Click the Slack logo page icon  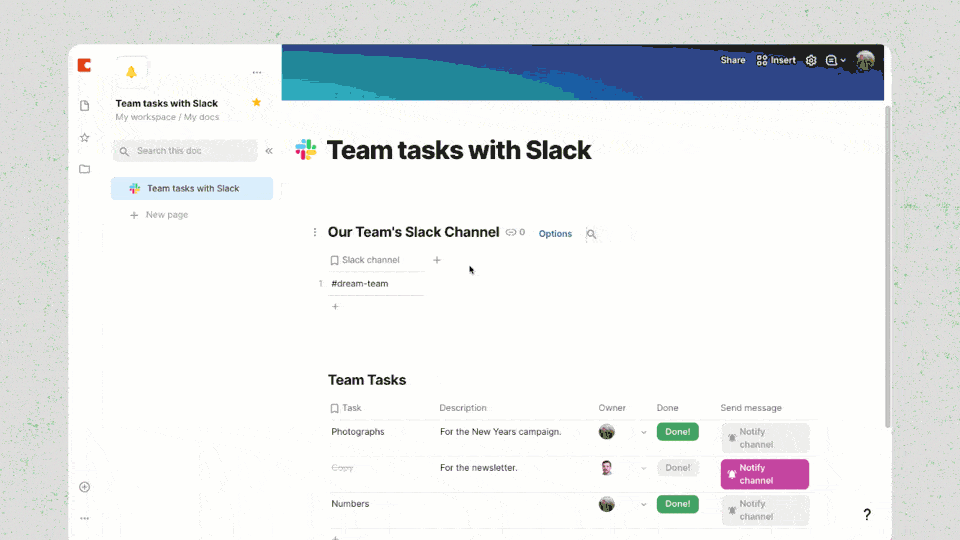point(306,150)
